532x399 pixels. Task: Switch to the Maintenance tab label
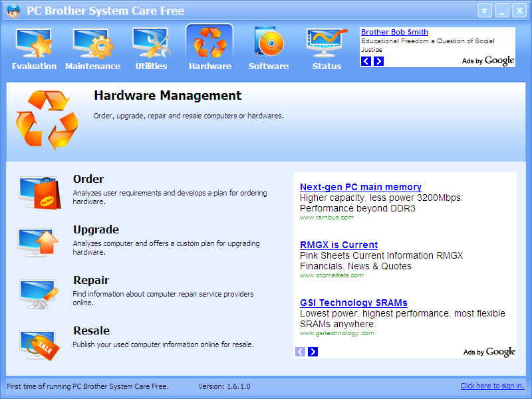pyautogui.click(x=92, y=66)
